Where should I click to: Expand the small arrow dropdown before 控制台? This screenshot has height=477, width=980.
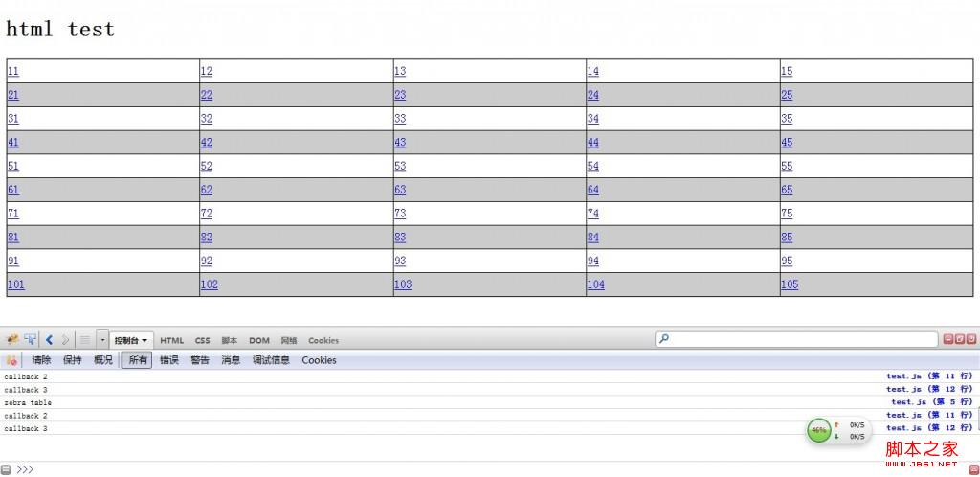[102, 340]
